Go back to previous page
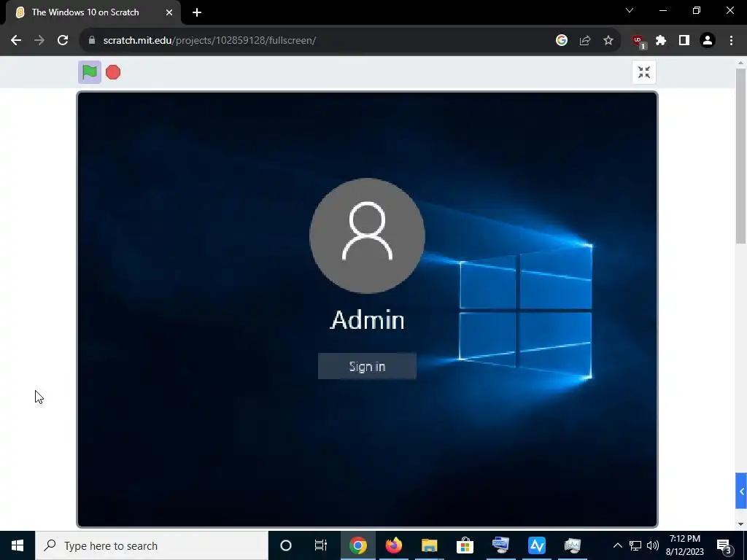 pos(16,41)
